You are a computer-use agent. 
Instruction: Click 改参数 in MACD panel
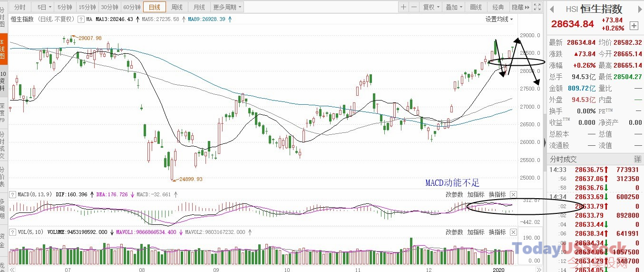click(454, 194)
